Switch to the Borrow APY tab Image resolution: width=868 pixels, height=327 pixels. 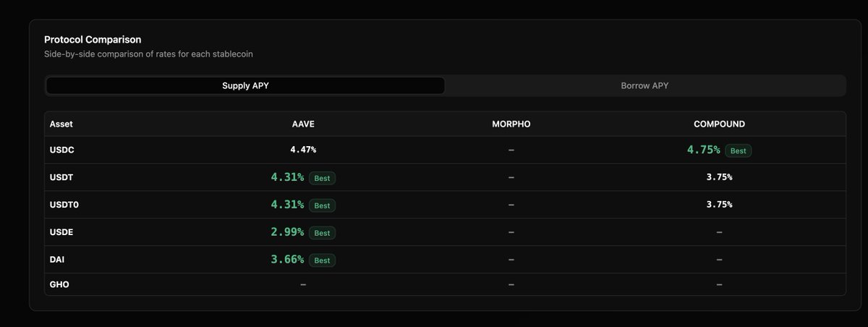[644, 85]
